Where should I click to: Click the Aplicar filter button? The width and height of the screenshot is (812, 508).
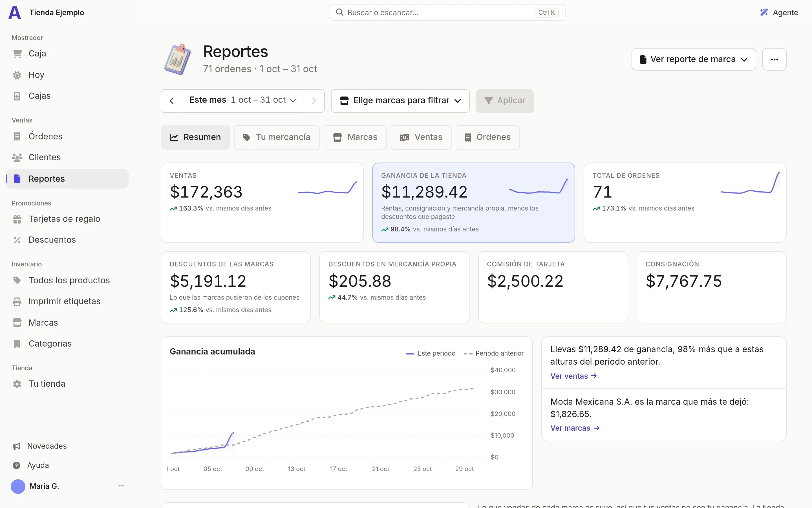505,101
